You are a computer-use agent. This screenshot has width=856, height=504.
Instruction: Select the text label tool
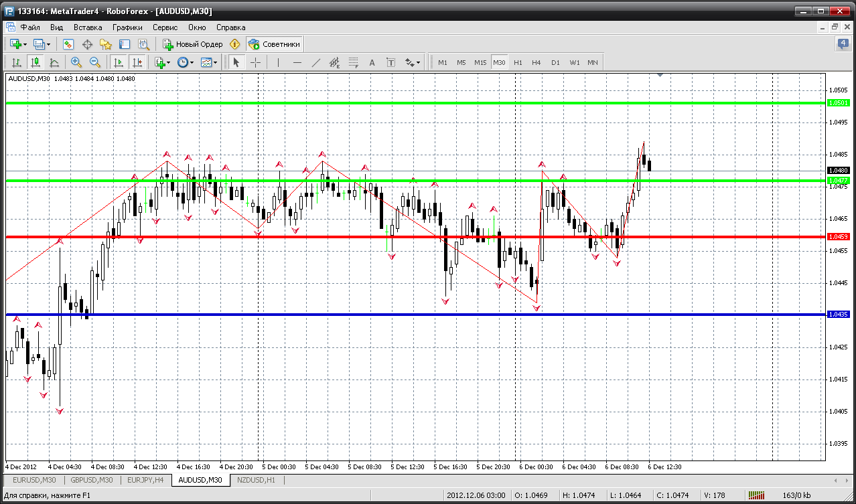point(391,62)
